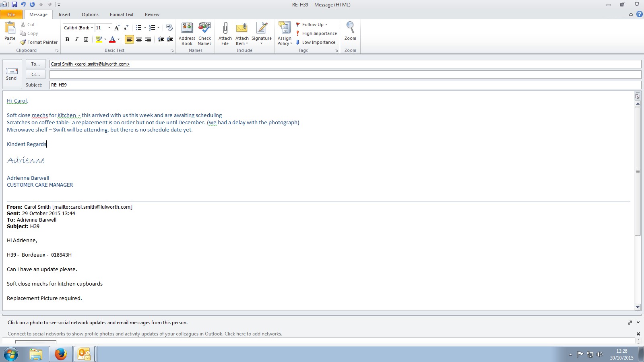Open the Address Book
This screenshot has height=362, width=644.
click(x=187, y=29)
